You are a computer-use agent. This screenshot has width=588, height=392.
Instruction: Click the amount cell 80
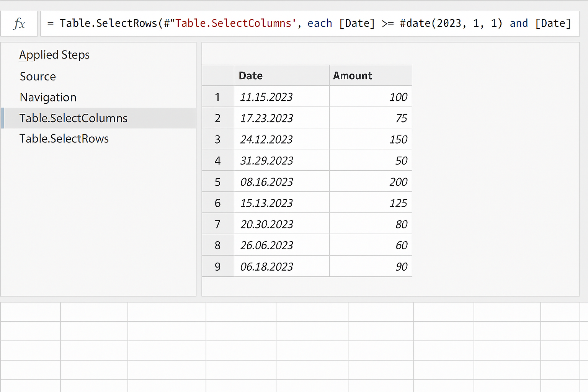click(371, 224)
